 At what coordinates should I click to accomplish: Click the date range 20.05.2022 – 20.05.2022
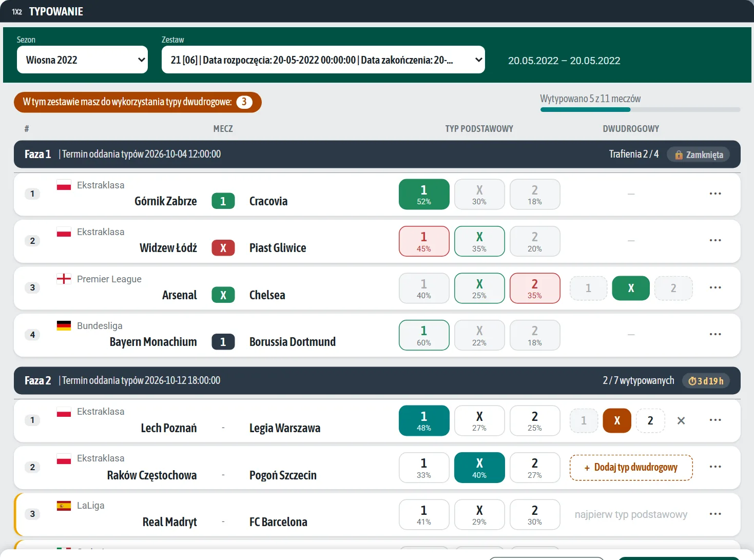click(564, 61)
